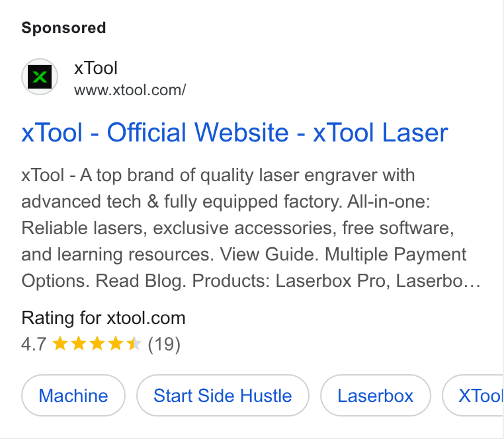Click the 4.7 rating score
Image resolution: width=504 pixels, height=439 pixels.
34,344
